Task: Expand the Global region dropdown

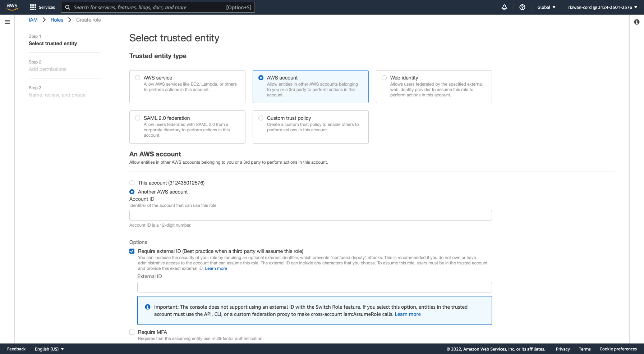Action: (546, 7)
